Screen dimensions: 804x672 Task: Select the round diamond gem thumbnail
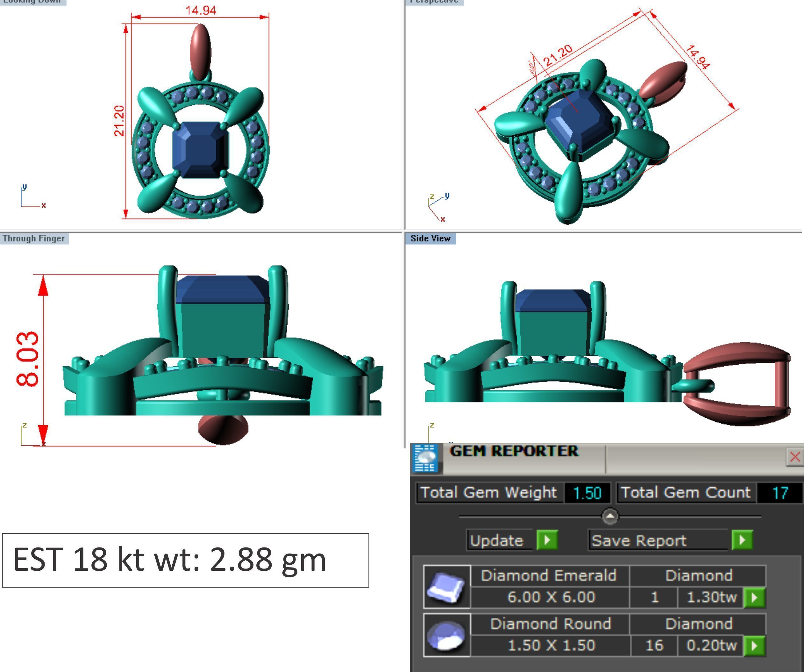(x=446, y=635)
